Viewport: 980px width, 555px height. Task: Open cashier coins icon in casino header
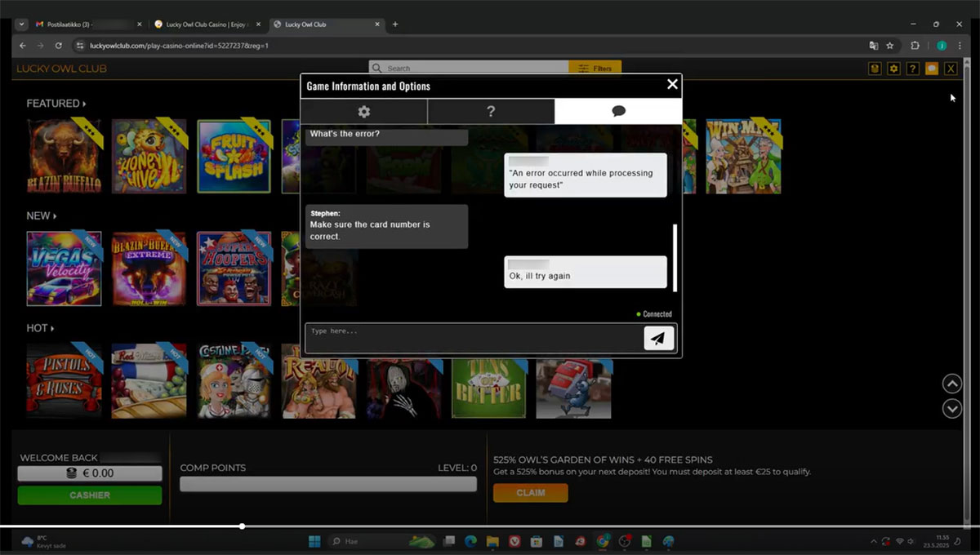click(875, 69)
